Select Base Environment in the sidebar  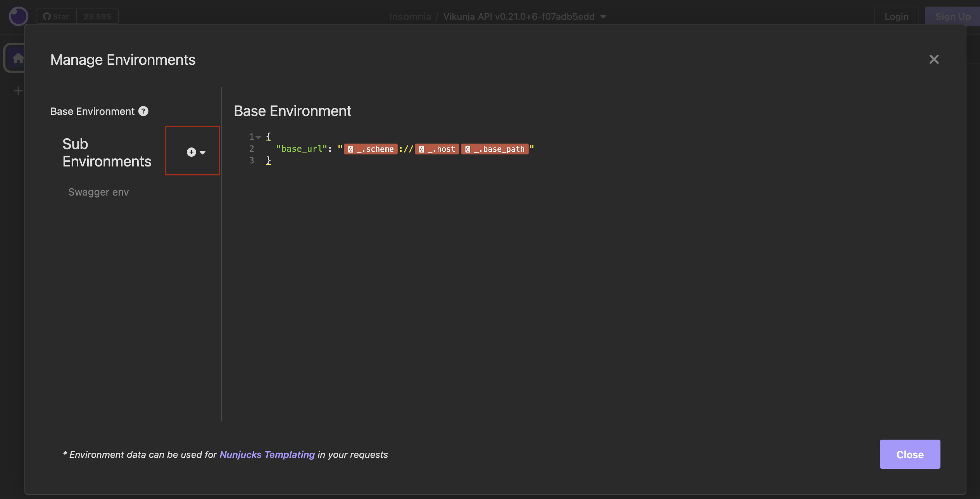(x=92, y=111)
